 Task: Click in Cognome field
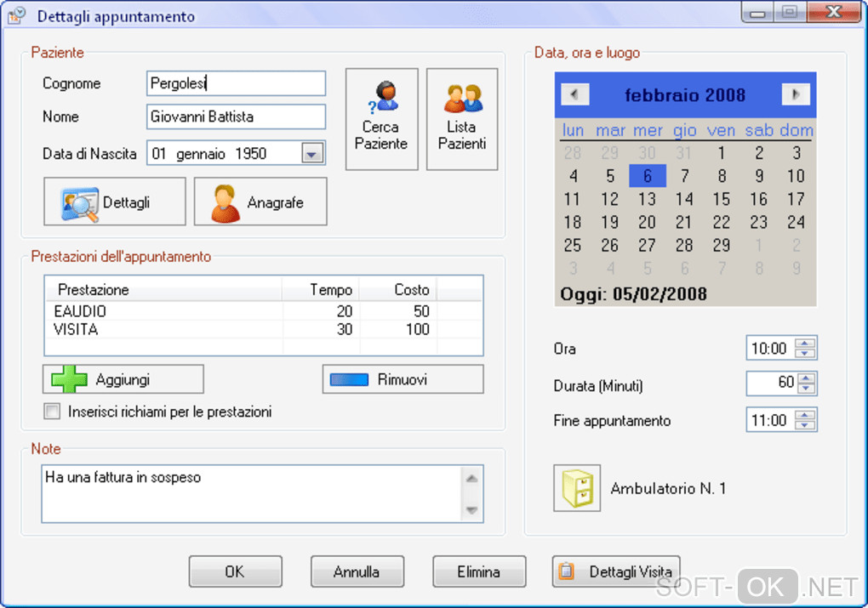coord(237,83)
